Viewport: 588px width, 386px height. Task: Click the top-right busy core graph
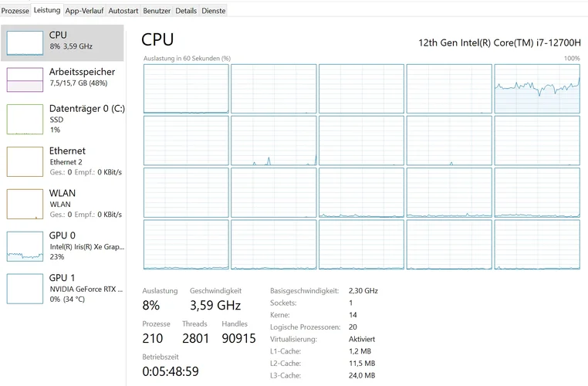click(x=537, y=88)
